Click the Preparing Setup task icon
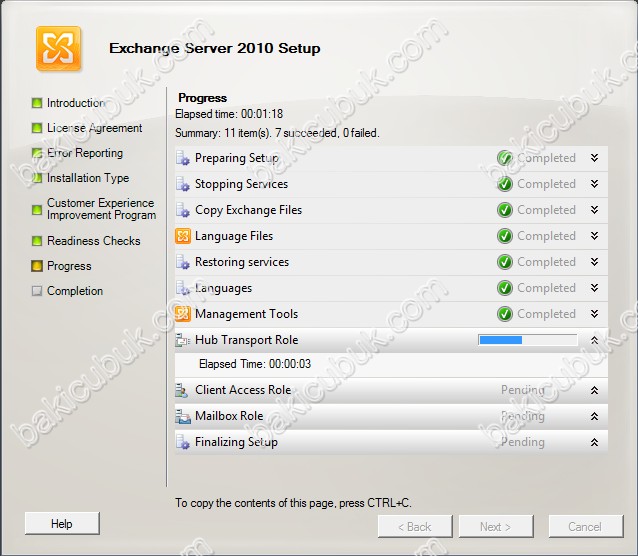638x556 pixels. [182, 158]
